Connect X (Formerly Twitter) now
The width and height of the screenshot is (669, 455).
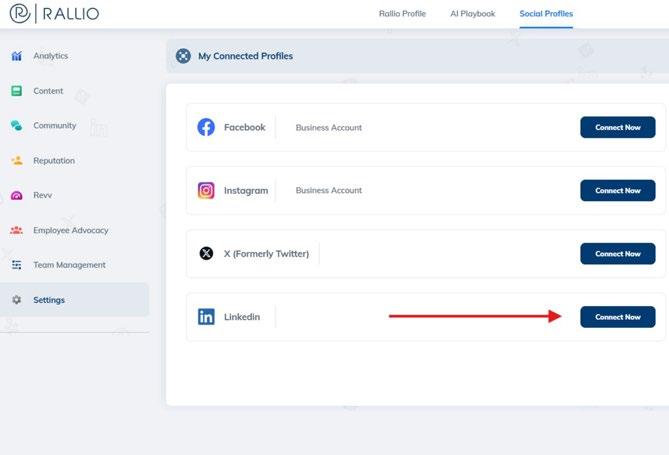(618, 254)
